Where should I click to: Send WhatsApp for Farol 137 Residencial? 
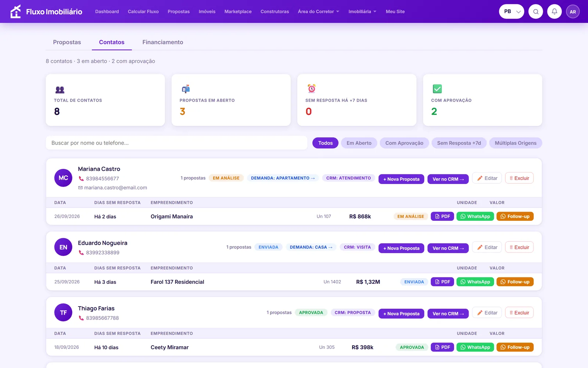(475, 282)
